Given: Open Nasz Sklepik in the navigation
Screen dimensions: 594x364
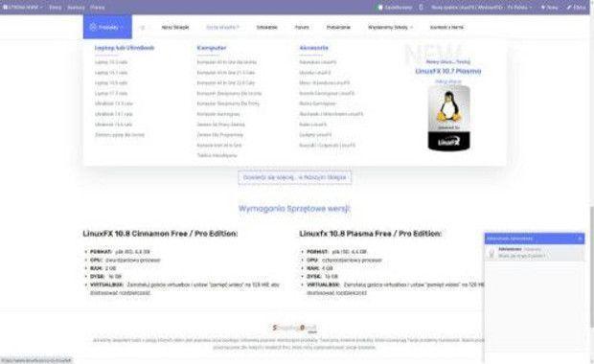Looking at the screenshot, I should click(x=175, y=27).
